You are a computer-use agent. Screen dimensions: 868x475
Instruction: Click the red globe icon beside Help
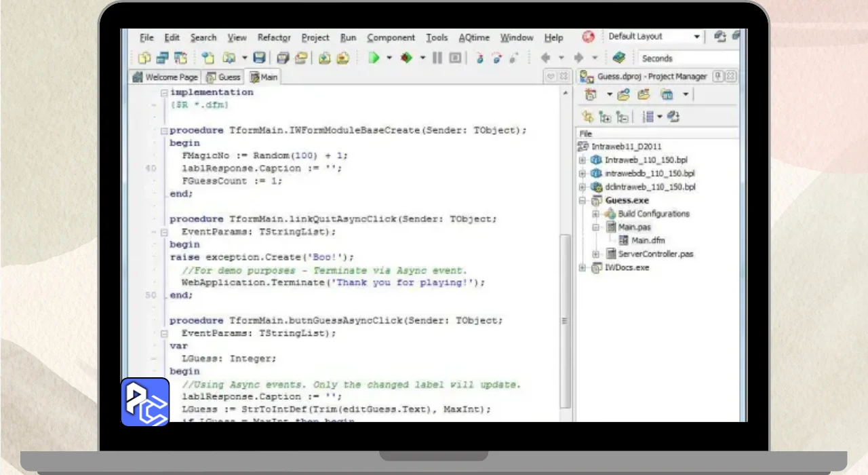point(588,37)
